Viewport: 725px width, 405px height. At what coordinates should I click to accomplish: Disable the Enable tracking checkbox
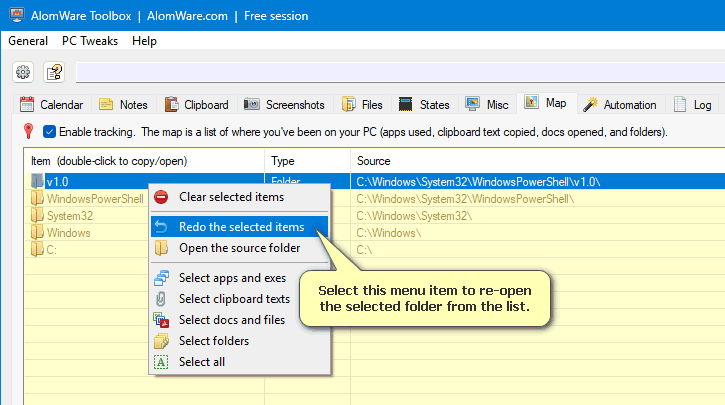pyautogui.click(x=49, y=131)
